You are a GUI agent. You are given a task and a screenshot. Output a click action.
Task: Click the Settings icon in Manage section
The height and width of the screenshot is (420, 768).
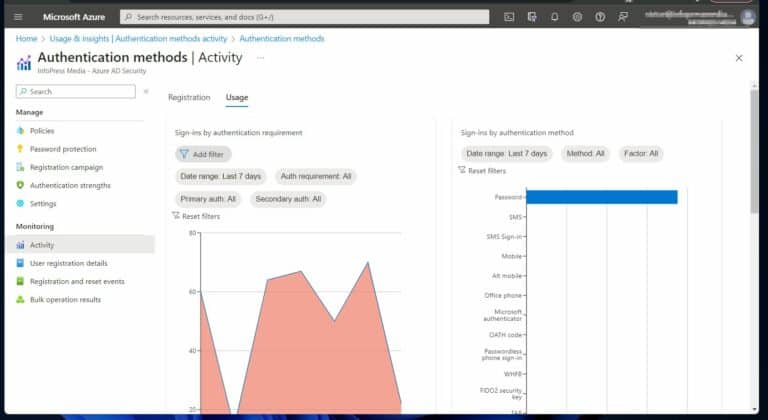pos(20,203)
